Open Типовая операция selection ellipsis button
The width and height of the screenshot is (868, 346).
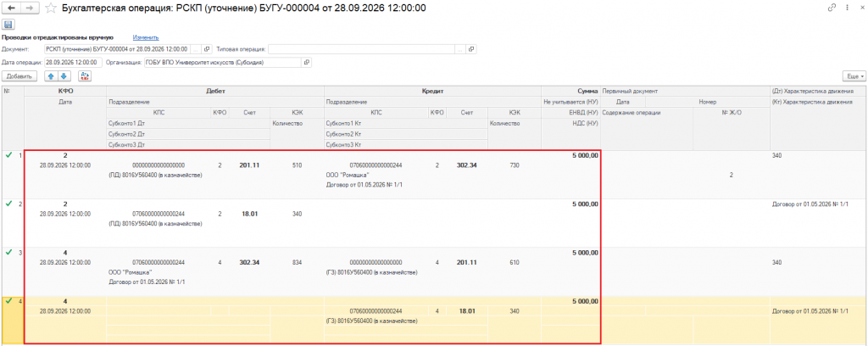460,49
